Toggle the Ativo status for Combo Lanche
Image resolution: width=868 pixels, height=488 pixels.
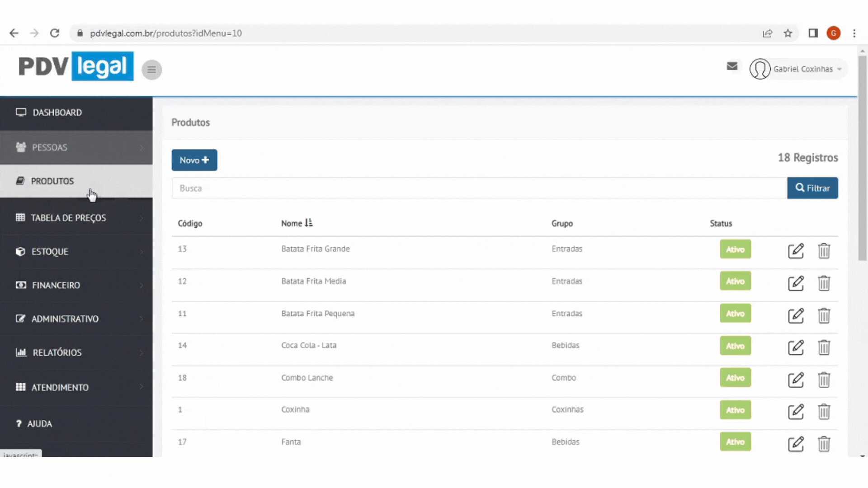coord(735,378)
